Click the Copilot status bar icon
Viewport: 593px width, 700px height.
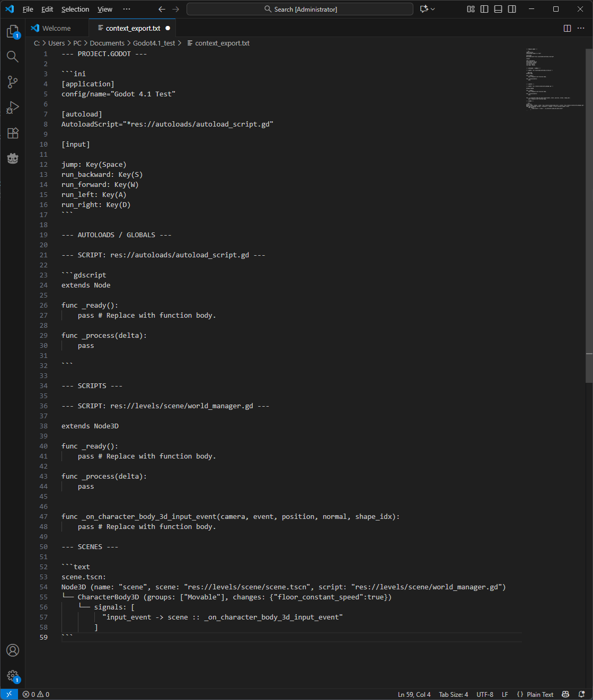pos(565,694)
